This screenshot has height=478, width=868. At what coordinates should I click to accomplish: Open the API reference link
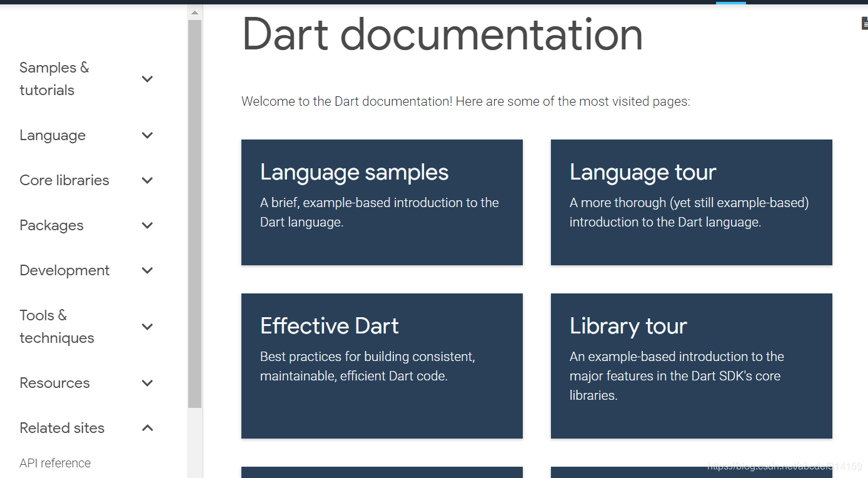(x=55, y=463)
